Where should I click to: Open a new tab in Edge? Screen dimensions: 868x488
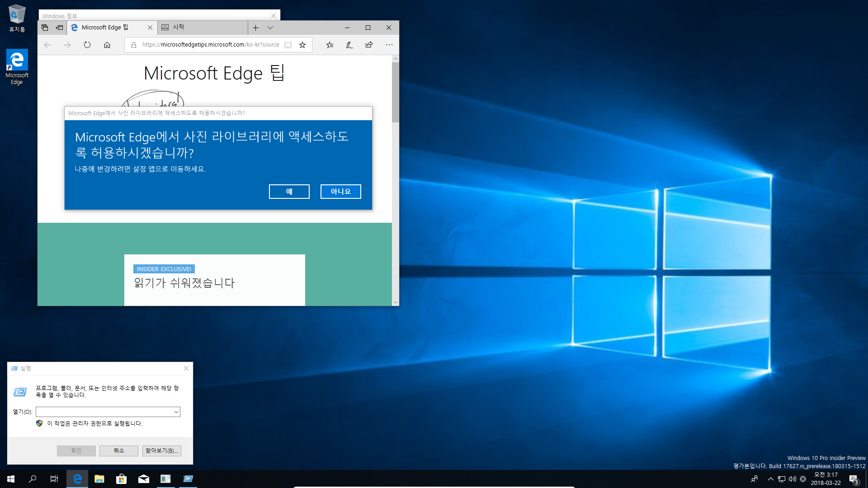pyautogui.click(x=255, y=28)
